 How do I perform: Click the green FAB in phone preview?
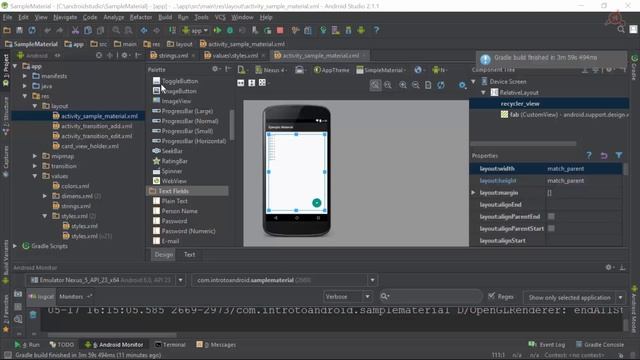316,203
